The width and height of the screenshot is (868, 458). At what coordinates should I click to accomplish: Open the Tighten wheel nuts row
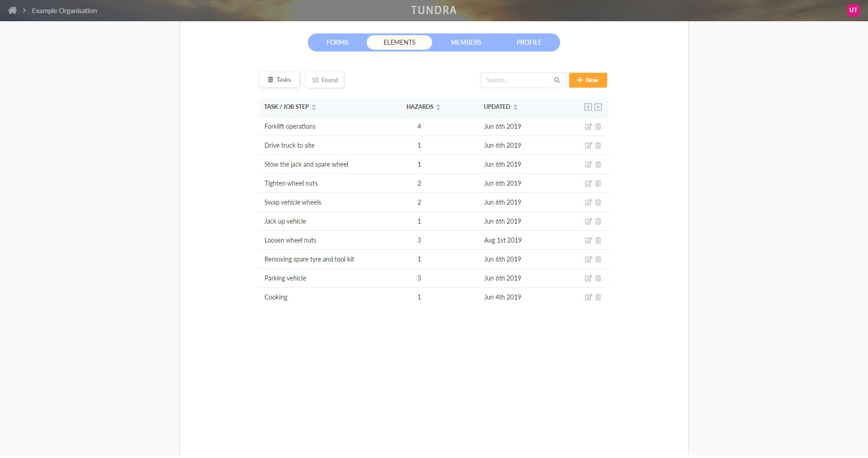(x=434, y=183)
